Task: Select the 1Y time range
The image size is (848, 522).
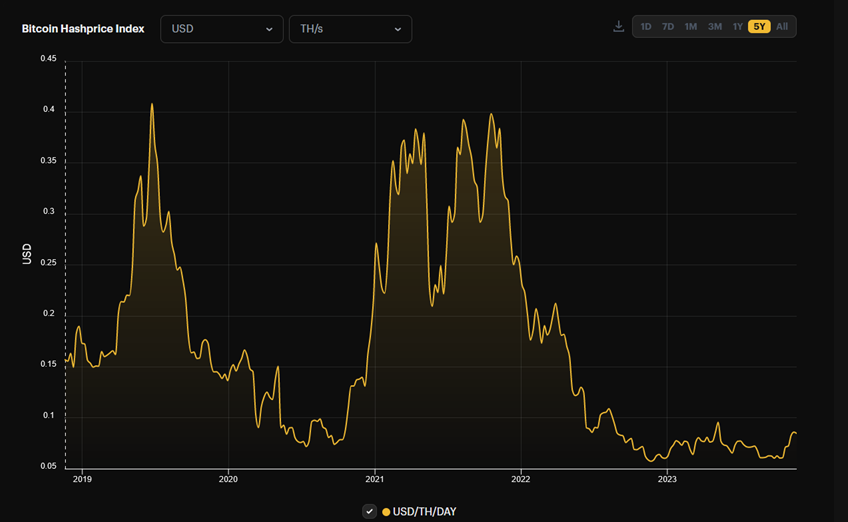Action: [738, 27]
